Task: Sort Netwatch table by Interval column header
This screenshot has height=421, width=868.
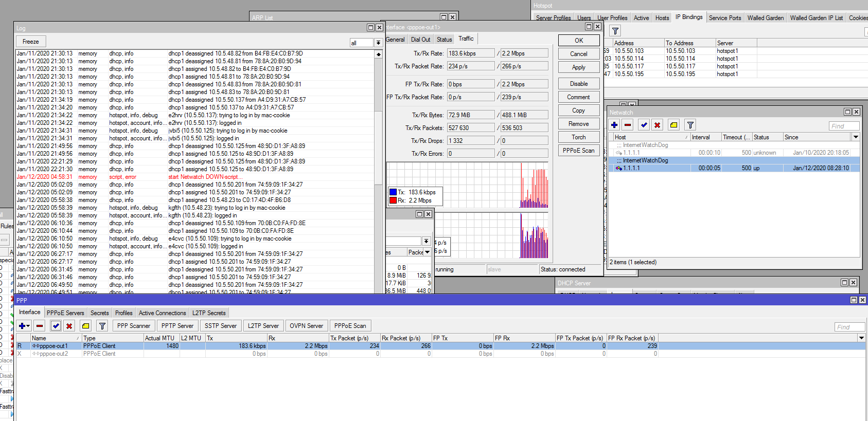Action: point(705,137)
